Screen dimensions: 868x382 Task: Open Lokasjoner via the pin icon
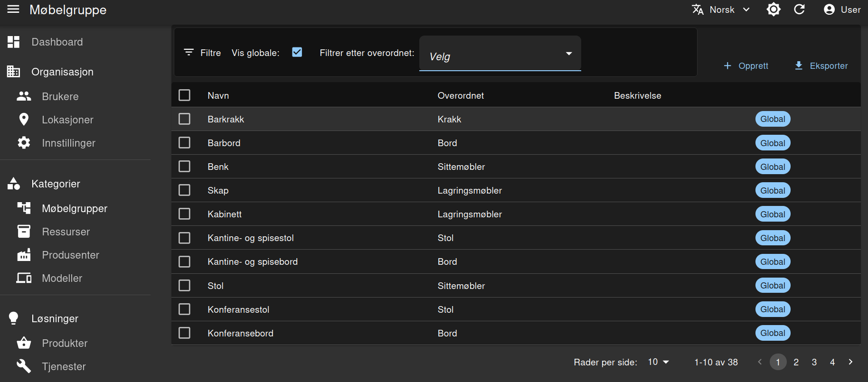[x=24, y=120]
